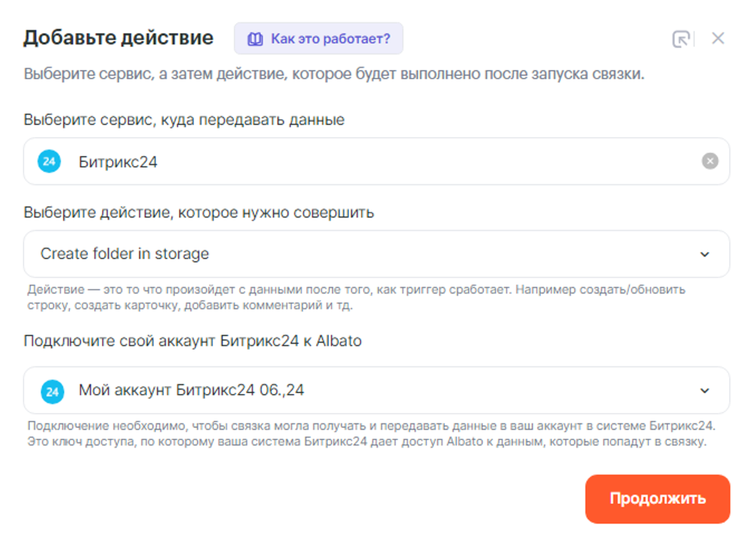Close the "Добавьте действие" dialog
This screenshot has width=756, height=550.
pyautogui.click(x=717, y=39)
